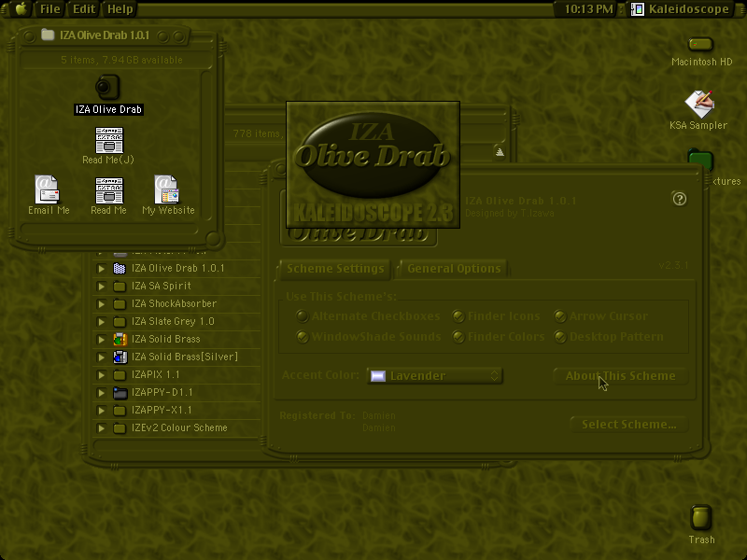The height and width of the screenshot is (560, 747).
Task: Expand the IZAPIX 1.1 folder
Action: coord(101,375)
